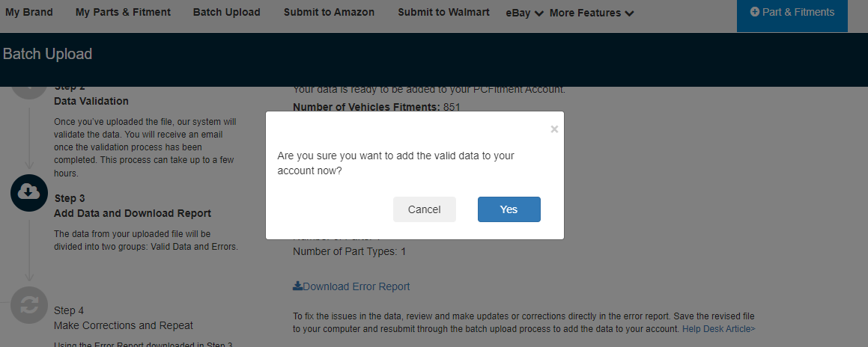
Task: Click the Make Corrections and Repeat heading
Action: (124, 325)
